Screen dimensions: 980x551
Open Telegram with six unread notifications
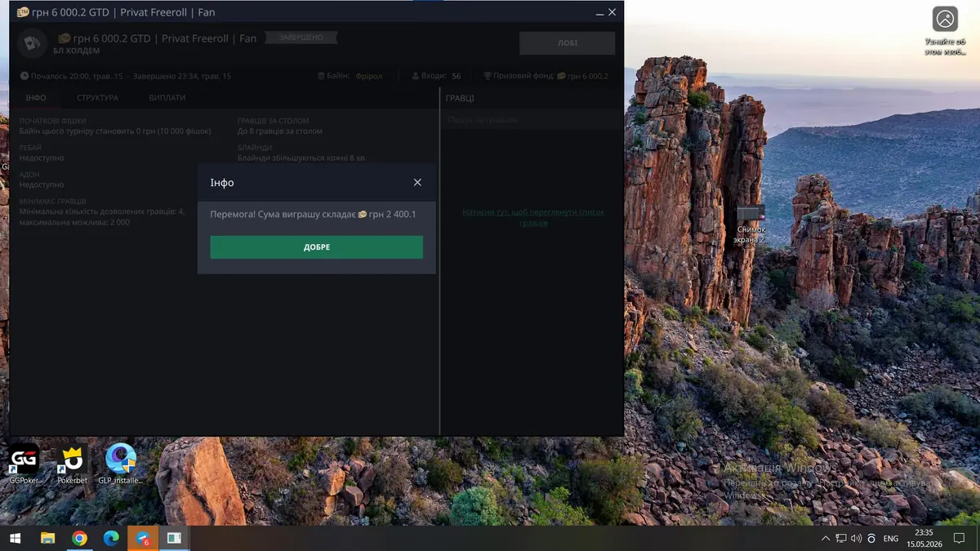pyautogui.click(x=143, y=539)
